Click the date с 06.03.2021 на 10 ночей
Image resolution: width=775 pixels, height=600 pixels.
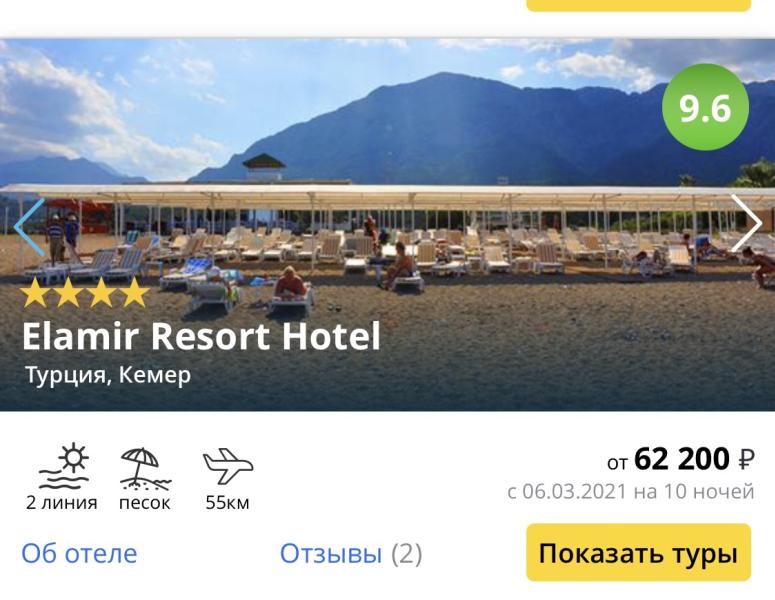(631, 492)
